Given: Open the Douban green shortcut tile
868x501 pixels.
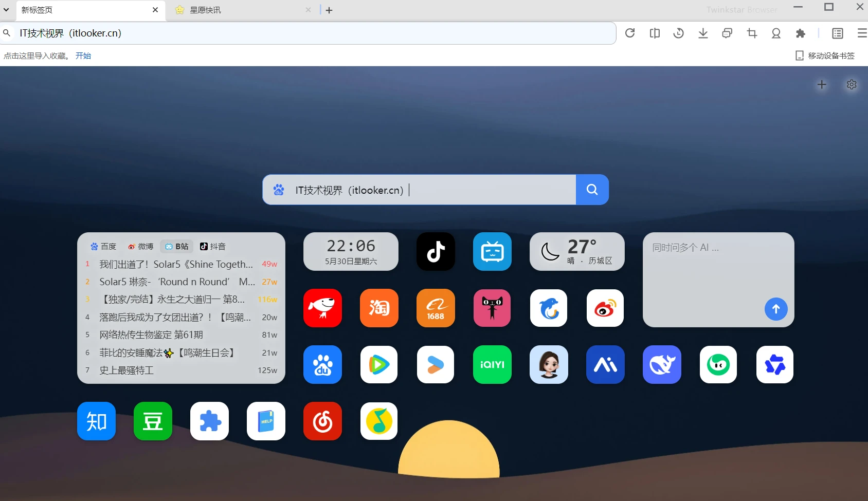Looking at the screenshot, I should pos(153,421).
